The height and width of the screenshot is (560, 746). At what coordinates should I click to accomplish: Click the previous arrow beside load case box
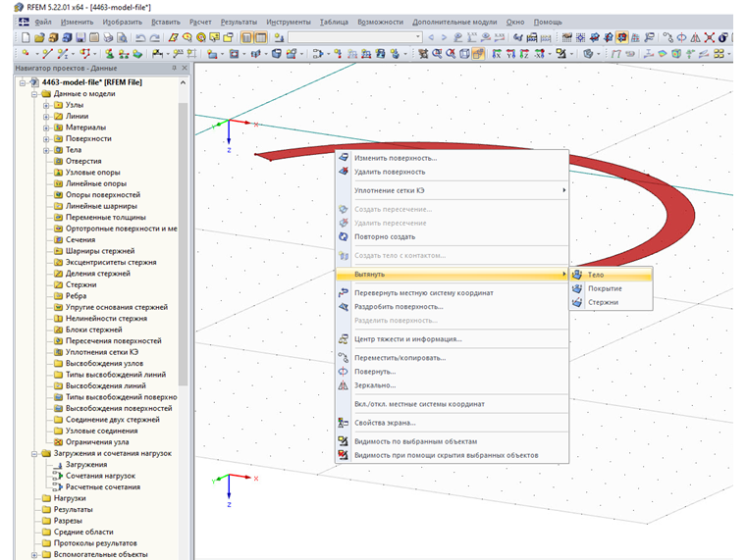[x=431, y=37]
